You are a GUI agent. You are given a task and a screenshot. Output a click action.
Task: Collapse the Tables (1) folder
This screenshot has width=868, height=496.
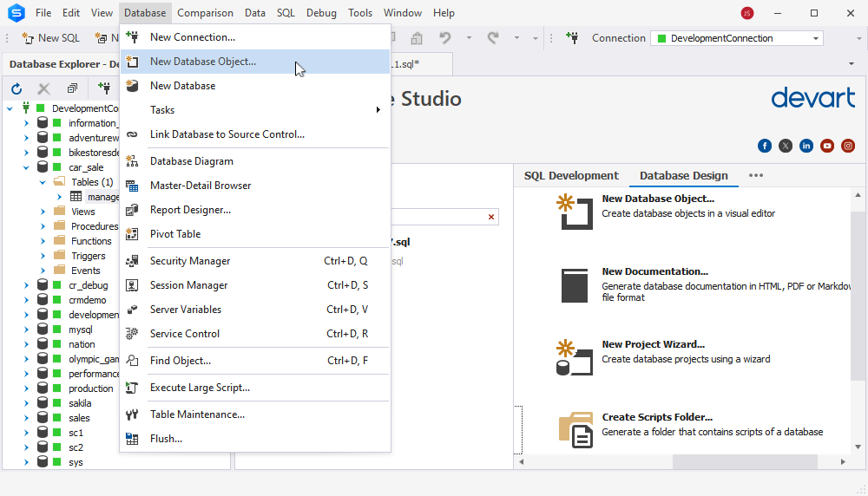(43, 182)
